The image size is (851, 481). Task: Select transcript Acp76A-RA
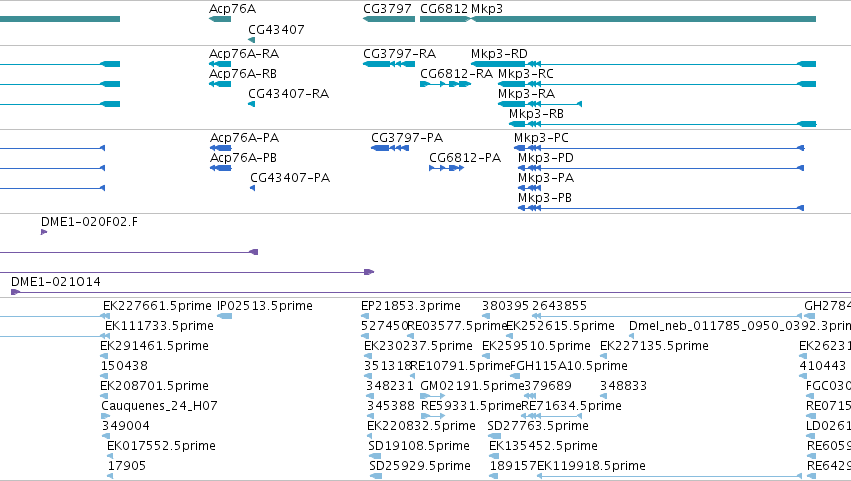[244, 54]
